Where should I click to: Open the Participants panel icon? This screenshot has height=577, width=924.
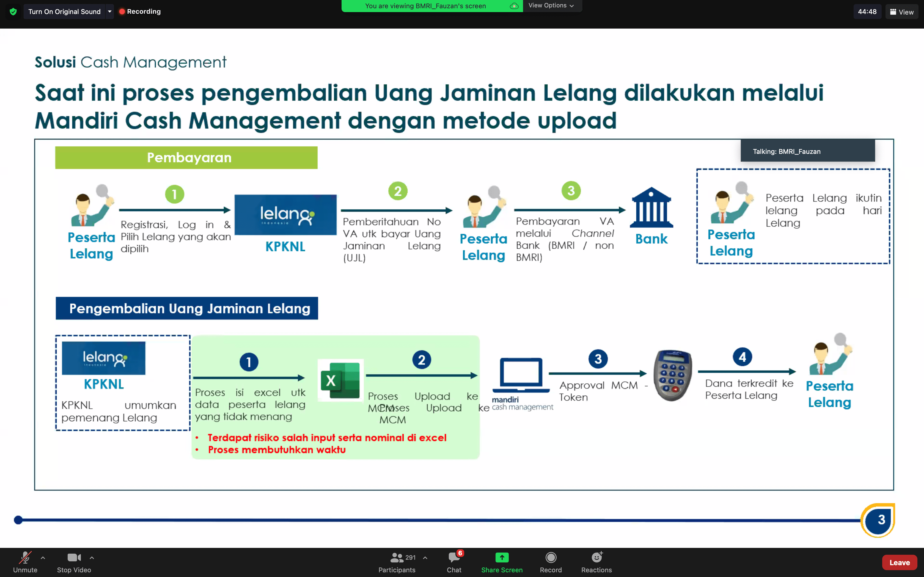[397, 557]
